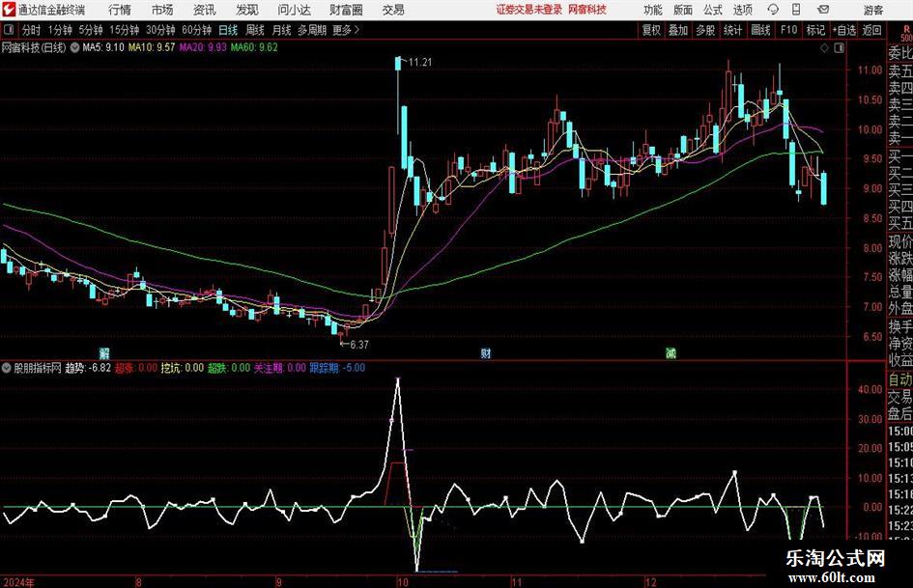913x588 pixels.
Task: Click the 通达信 red app logo icon
Action: tap(8, 10)
